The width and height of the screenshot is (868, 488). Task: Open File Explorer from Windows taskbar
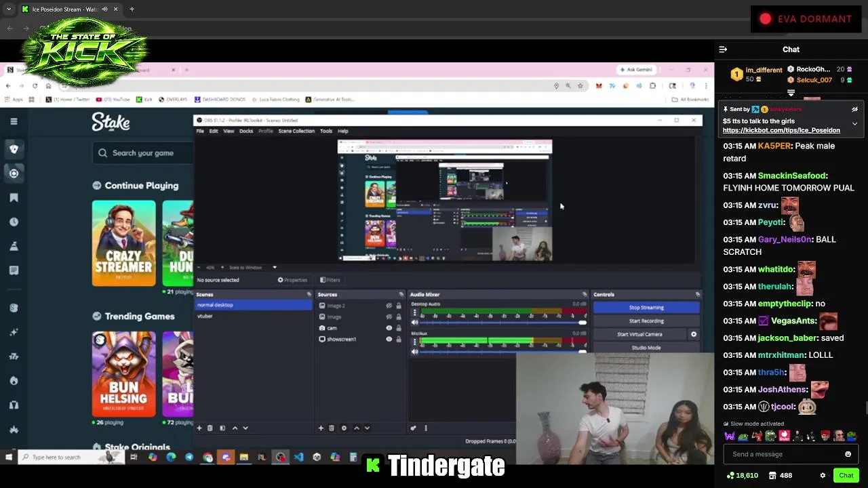[x=244, y=457]
